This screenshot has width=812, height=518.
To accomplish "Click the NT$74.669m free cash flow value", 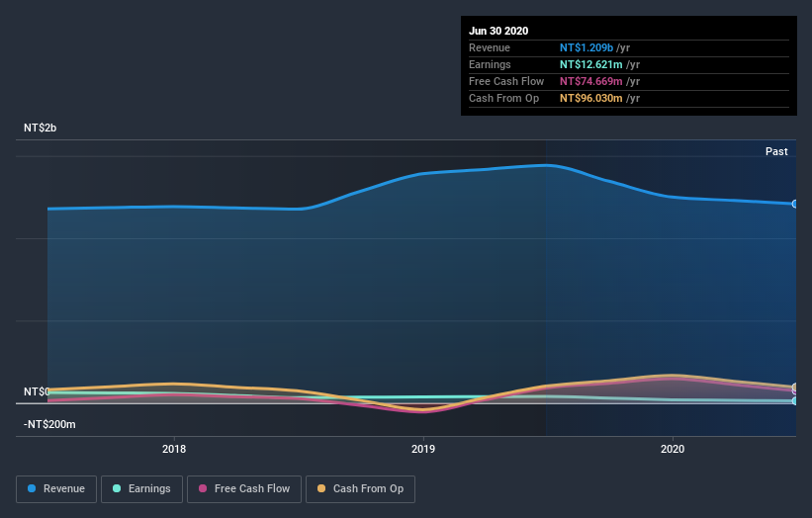I will click(x=590, y=81).
